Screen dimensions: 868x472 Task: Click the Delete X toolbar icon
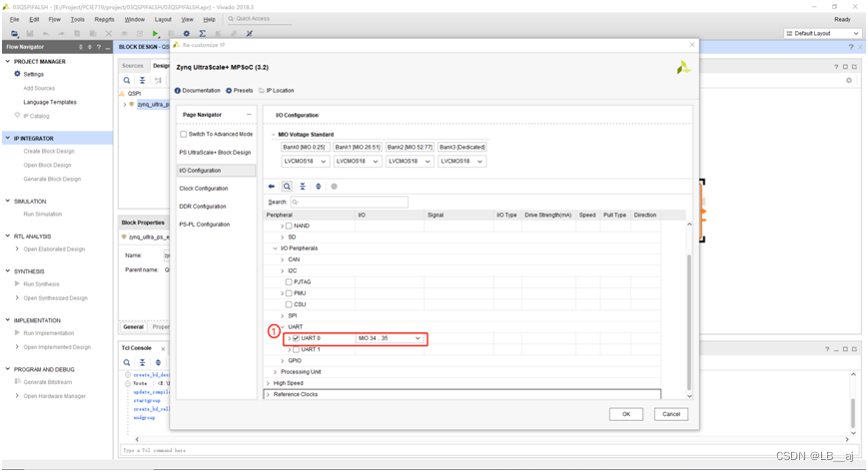pos(109,34)
